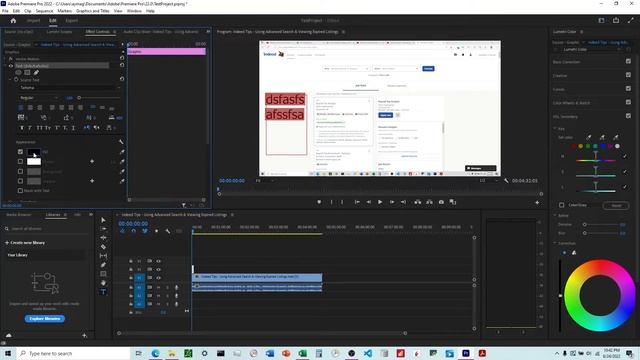Collapse the Key section in HSL Secondary
This screenshot has height=360, width=640.
point(555,129)
